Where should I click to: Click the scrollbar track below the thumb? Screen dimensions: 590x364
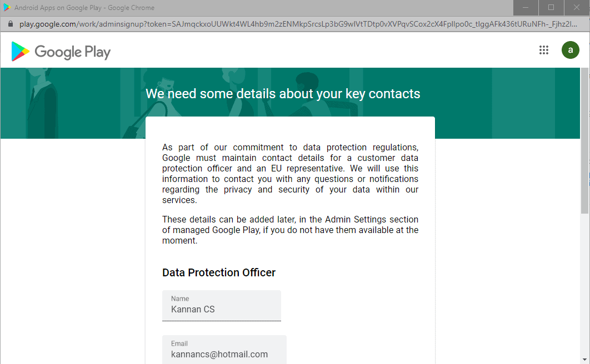[x=585, y=284]
